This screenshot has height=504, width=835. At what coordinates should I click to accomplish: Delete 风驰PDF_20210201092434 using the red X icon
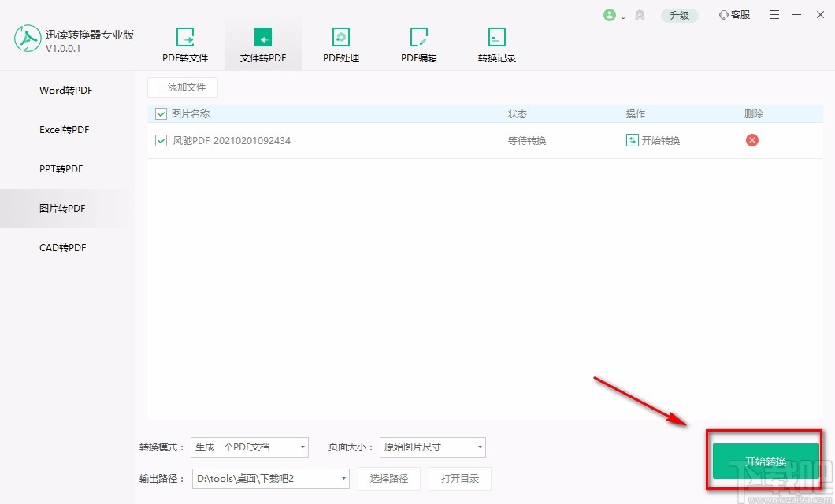pyautogui.click(x=751, y=140)
